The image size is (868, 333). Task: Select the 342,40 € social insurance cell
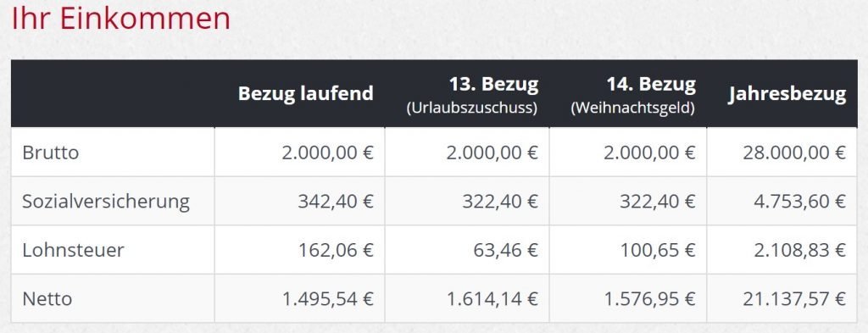pyautogui.click(x=336, y=202)
